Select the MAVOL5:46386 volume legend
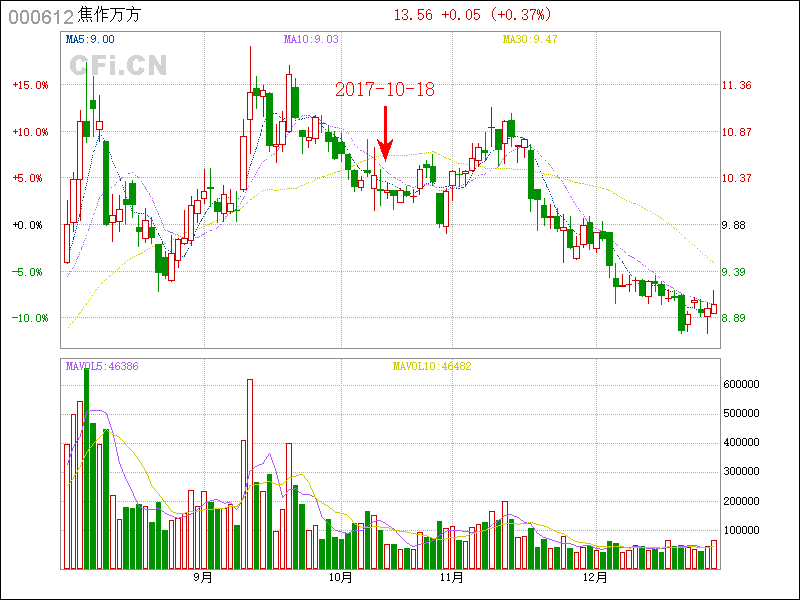 102,366
